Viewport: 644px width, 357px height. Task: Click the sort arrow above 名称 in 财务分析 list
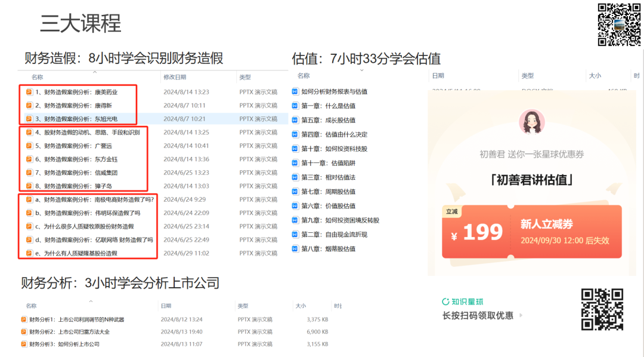91,301
